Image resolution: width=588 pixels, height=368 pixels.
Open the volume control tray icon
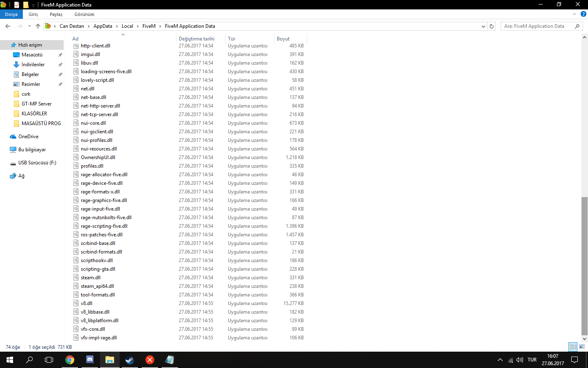[519, 360]
